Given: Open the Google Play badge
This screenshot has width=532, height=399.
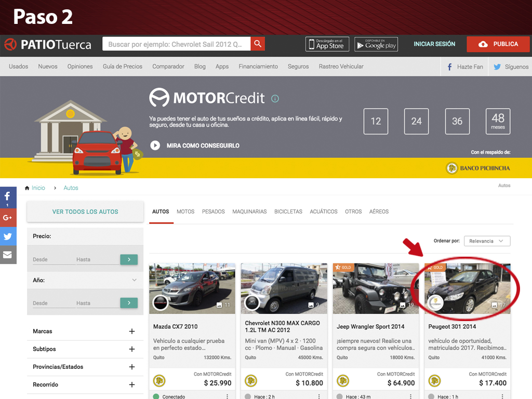Looking at the screenshot, I should tap(376, 44).
